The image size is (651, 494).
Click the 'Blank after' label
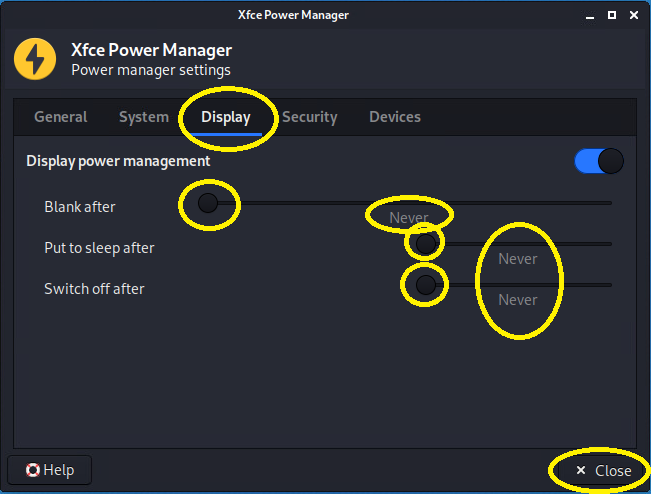tap(80, 207)
